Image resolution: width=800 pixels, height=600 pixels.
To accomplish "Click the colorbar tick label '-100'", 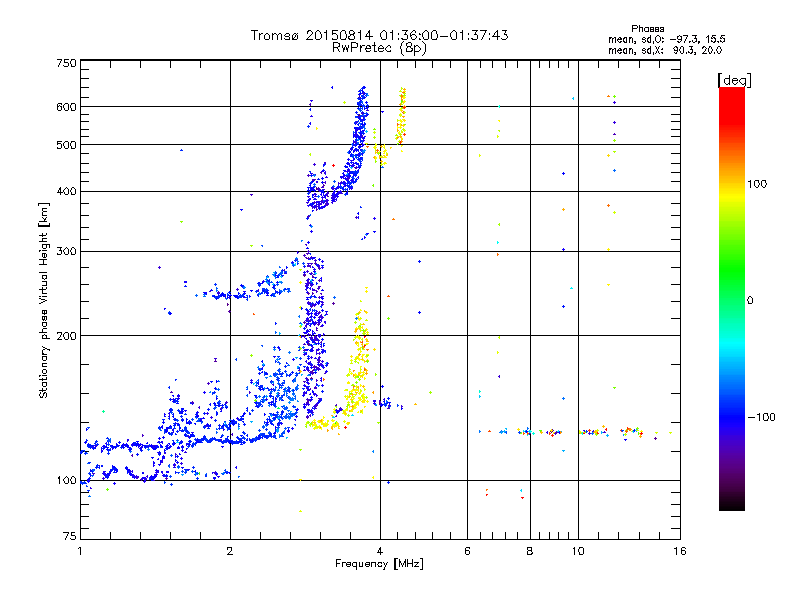I will click(x=761, y=417).
